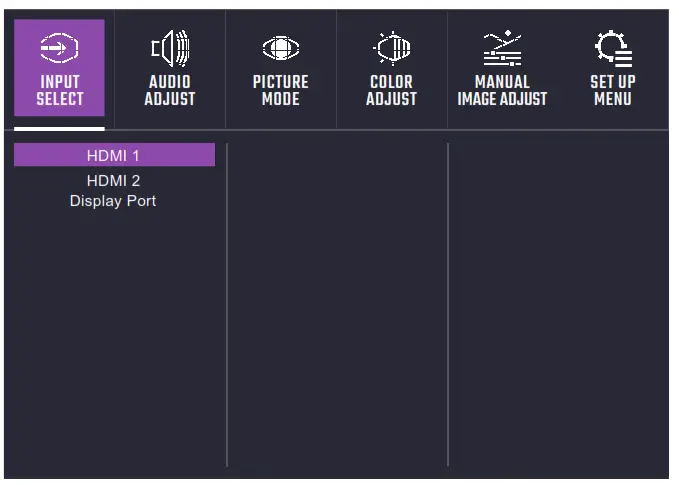Go to the "COLOR ADJUST" label
The width and height of the screenshot is (679, 485).
pyautogui.click(x=391, y=91)
